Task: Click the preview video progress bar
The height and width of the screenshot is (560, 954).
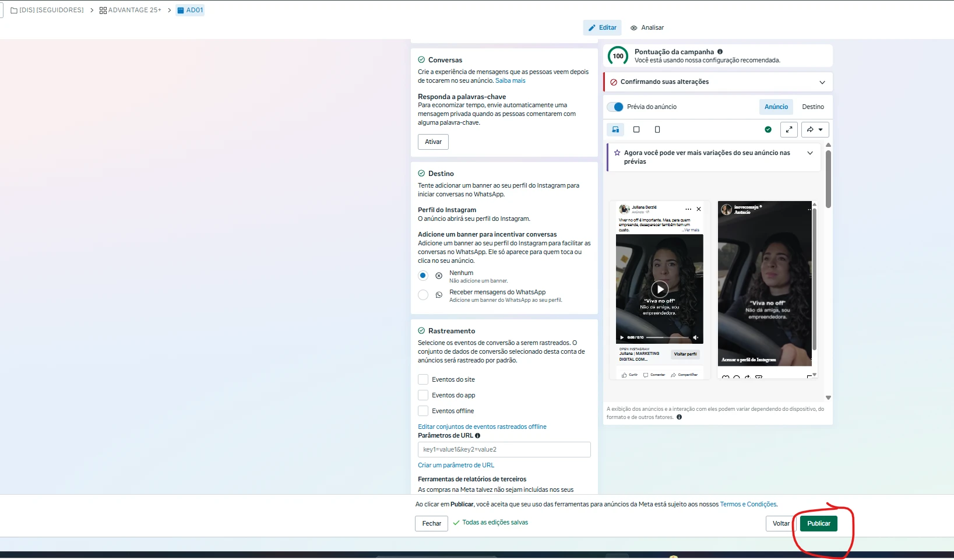Action: [667, 337]
